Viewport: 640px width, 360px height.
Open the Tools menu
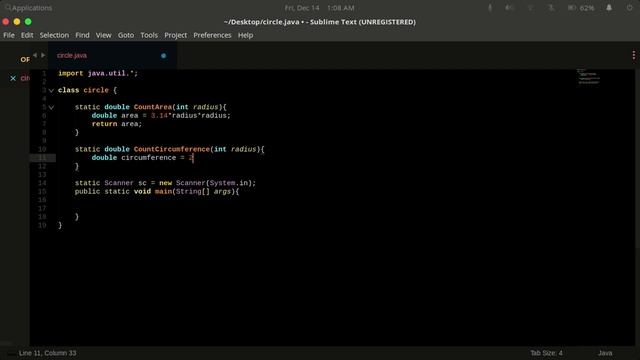149,35
